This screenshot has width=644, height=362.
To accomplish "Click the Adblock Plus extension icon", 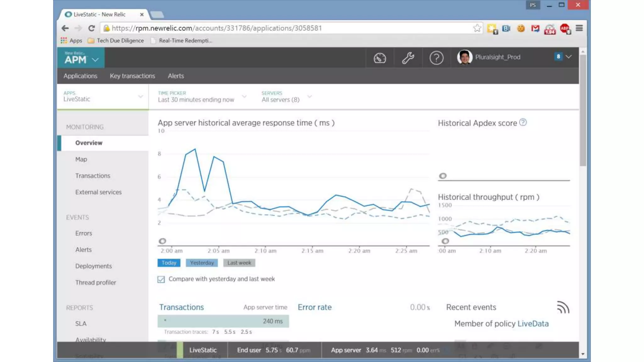I will (x=565, y=29).
